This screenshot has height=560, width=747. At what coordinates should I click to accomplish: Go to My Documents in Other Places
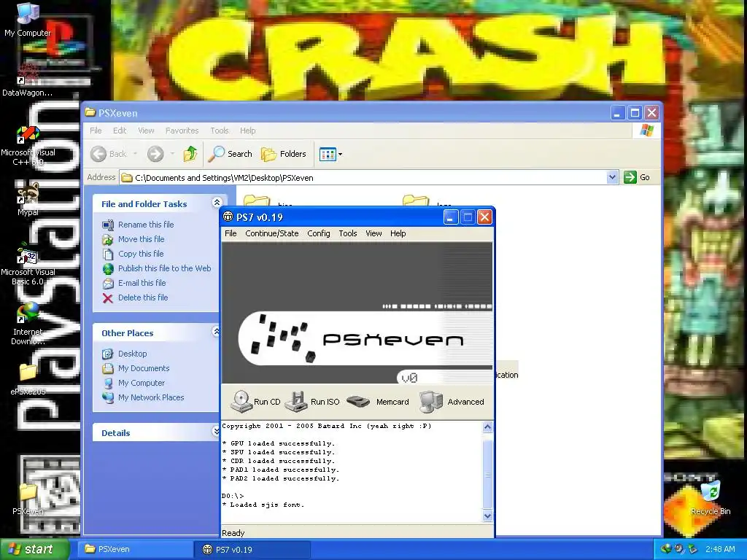tap(144, 368)
